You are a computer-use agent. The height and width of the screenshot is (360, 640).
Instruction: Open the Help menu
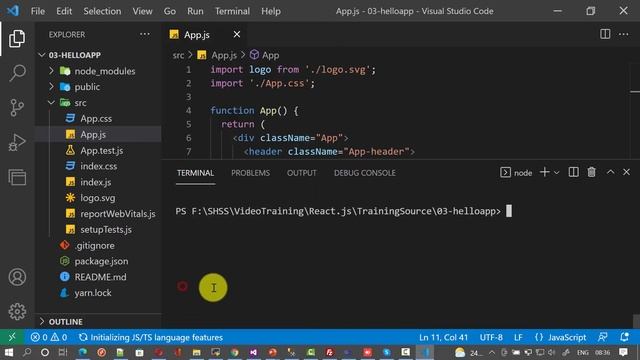(x=271, y=11)
